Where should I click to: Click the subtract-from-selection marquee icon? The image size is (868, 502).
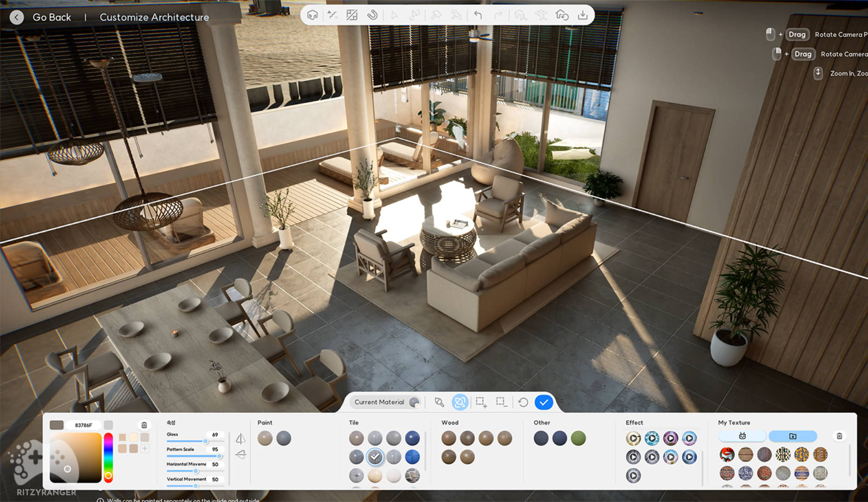pyautogui.click(x=501, y=402)
